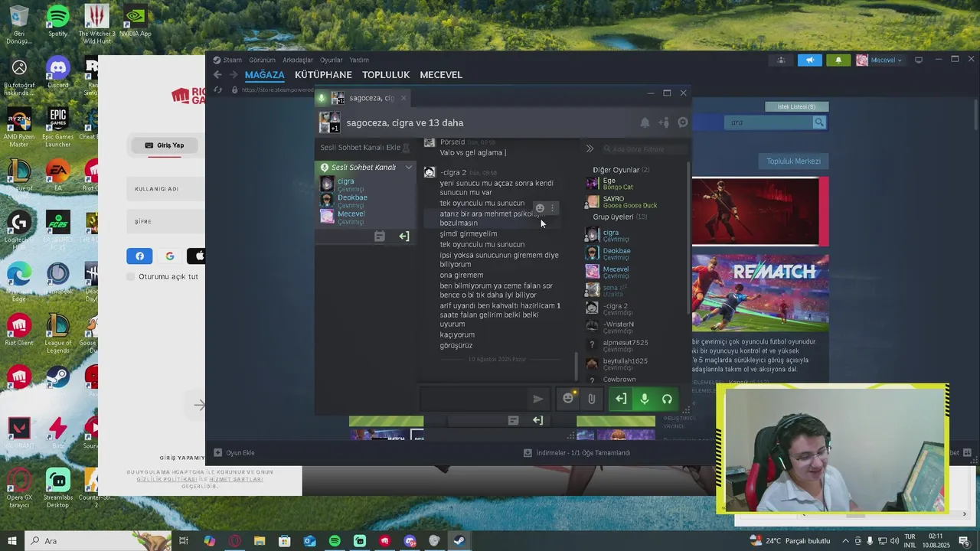This screenshot has height=551, width=980.
Task: Leave voice channel from the channel panel
Action: [x=404, y=236]
